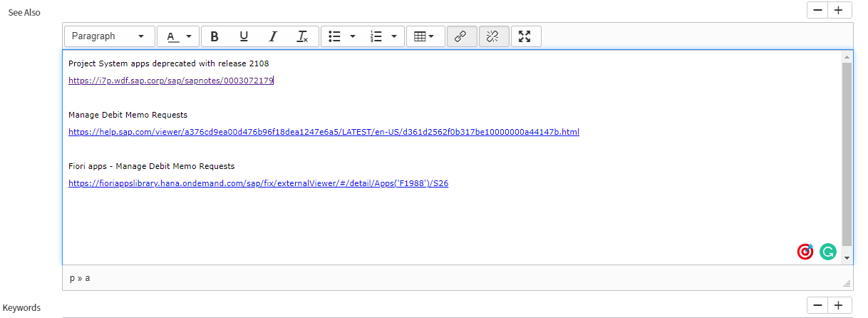Clear text formatting
Screen dimensions: 868x318
click(x=302, y=36)
